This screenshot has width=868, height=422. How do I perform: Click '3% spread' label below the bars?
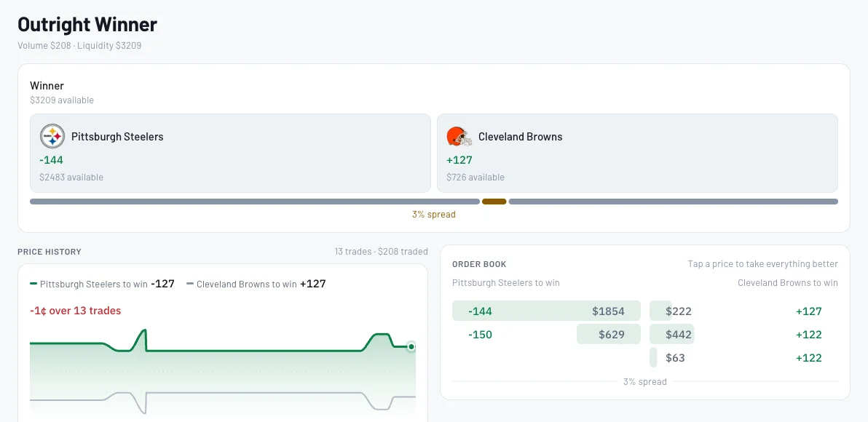[x=434, y=214]
